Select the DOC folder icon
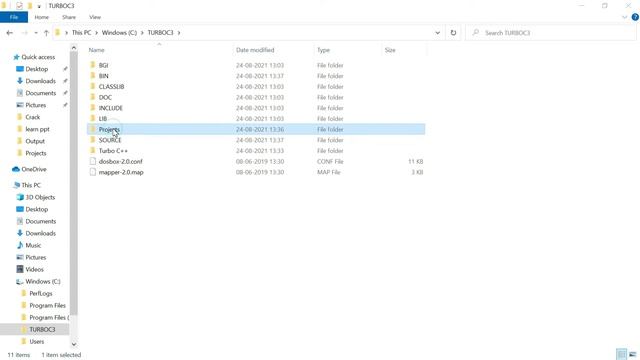Image resolution: width=640 pixels, height=360 pixels. click(93, 97)
